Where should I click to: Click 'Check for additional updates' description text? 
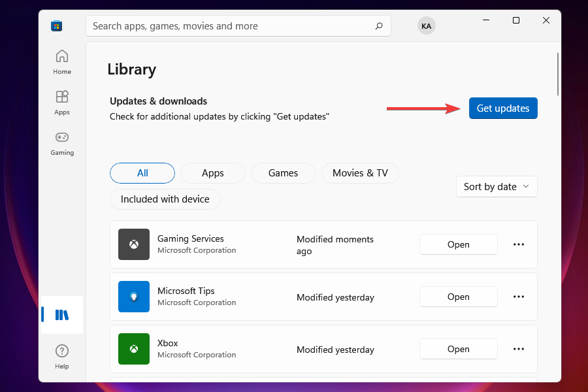(x=220, y=117)
